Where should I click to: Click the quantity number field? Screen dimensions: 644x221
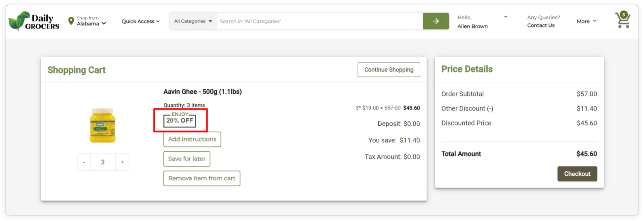(x=103, y=162)
